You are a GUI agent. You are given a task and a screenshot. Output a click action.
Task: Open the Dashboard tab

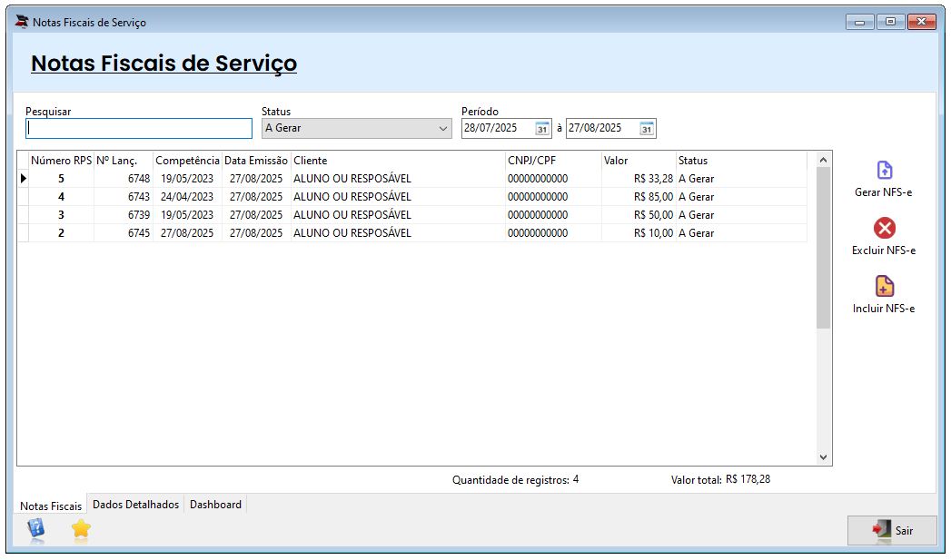point(215,505)
